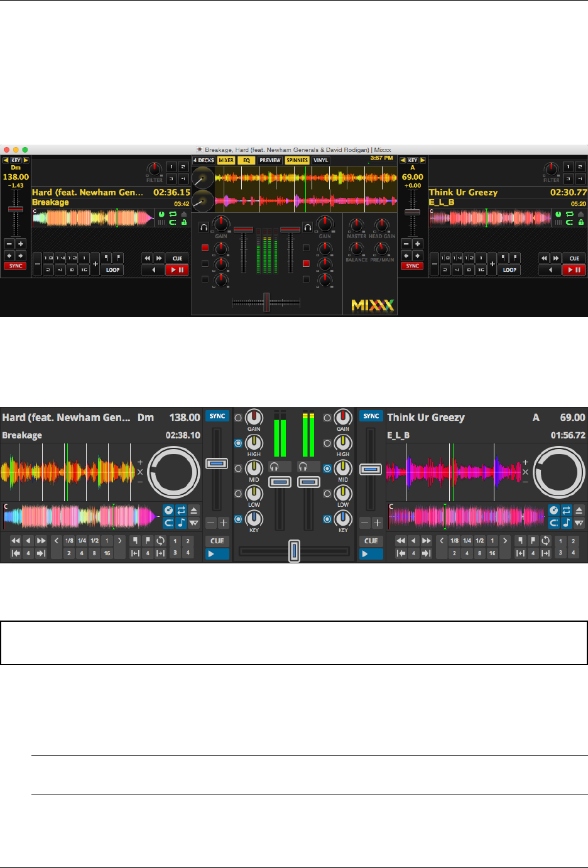The width and height of the screenshot is (588, 868).
Task: Click rewind button on upper left deck
Action: coord(147,258)
